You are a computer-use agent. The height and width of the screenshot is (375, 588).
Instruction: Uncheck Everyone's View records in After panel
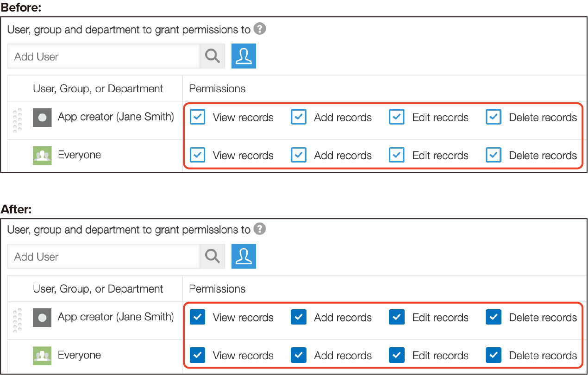(x=198, y=355)
